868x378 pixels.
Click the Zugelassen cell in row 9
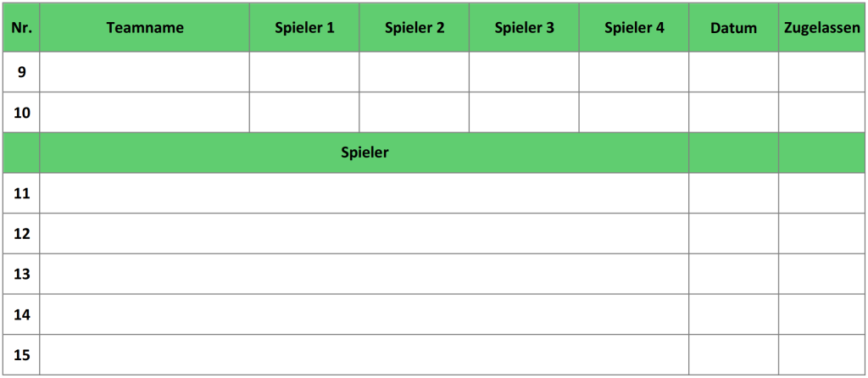coord(822,72)
